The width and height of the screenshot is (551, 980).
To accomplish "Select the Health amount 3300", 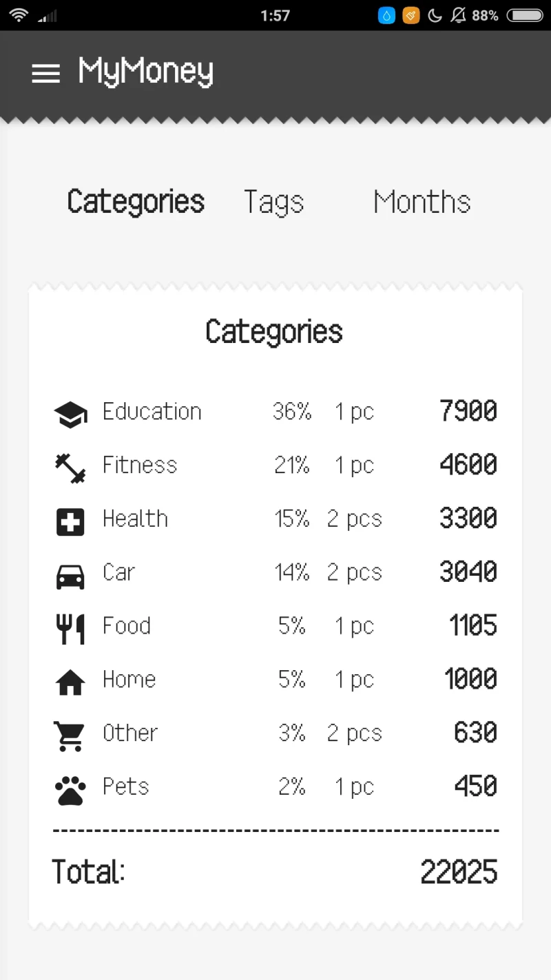I will (x=468, y=519).
